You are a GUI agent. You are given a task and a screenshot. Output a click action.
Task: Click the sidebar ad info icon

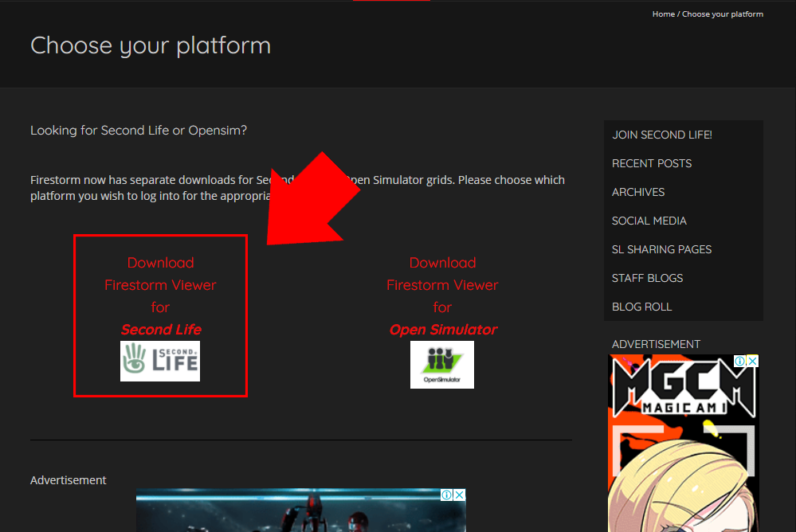[x=740, y=362]
